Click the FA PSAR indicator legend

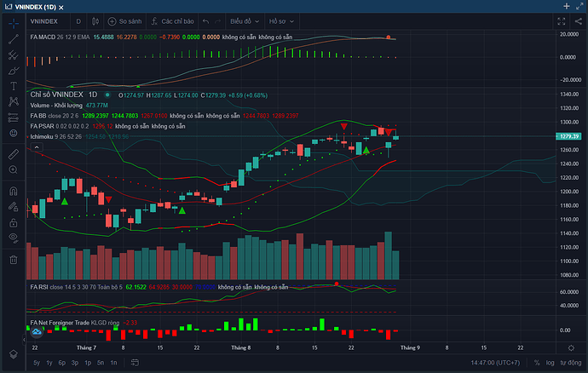click(60, 126)
